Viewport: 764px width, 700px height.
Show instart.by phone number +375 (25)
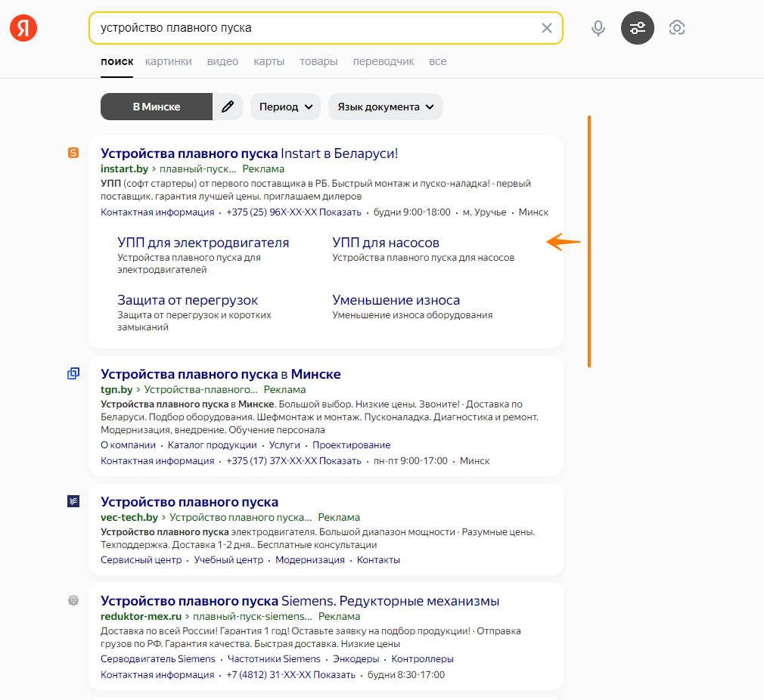click(x=293, y=212)
